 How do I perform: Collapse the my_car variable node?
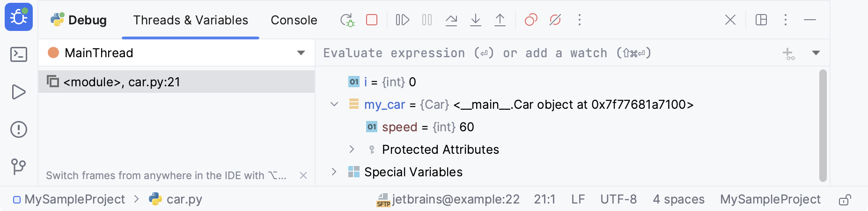pyautogui.click(x=334, y=105)
